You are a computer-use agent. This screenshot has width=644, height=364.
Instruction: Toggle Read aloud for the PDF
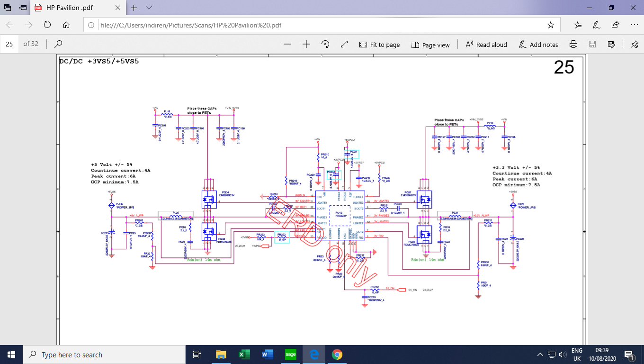coord(486,44)
